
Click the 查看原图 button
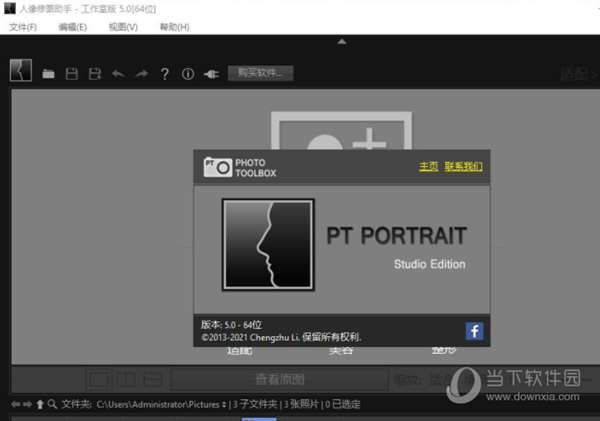(280, 379)
